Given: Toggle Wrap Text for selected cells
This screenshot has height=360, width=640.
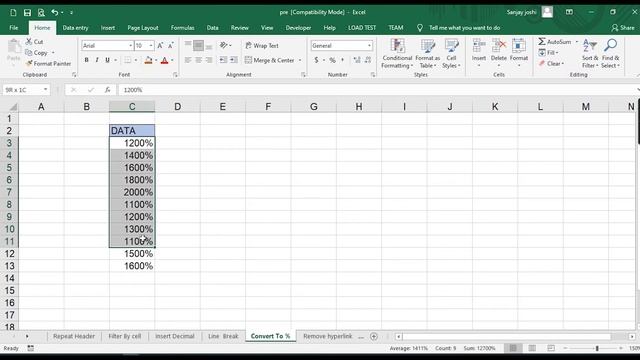Looking at the screenshot, I should pos(262,46).
